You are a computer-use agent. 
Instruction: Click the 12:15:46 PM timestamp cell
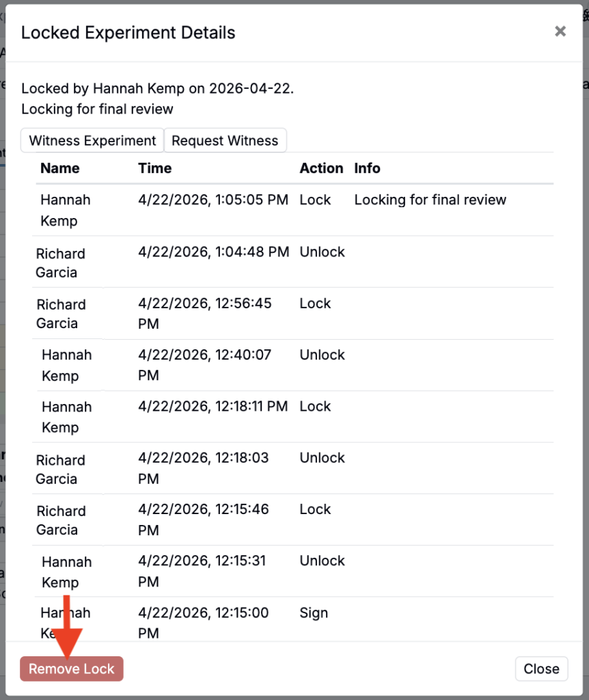coord(204,520)
